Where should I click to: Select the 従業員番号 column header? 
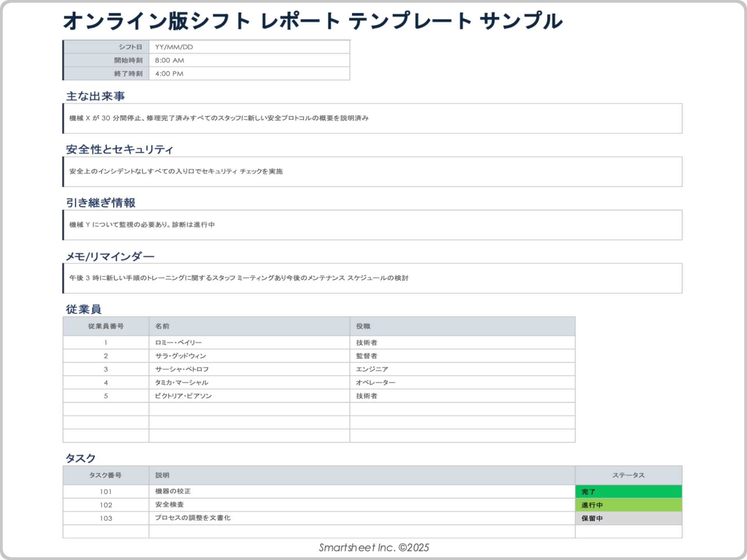pyautogui.click(x=106, y=326)
